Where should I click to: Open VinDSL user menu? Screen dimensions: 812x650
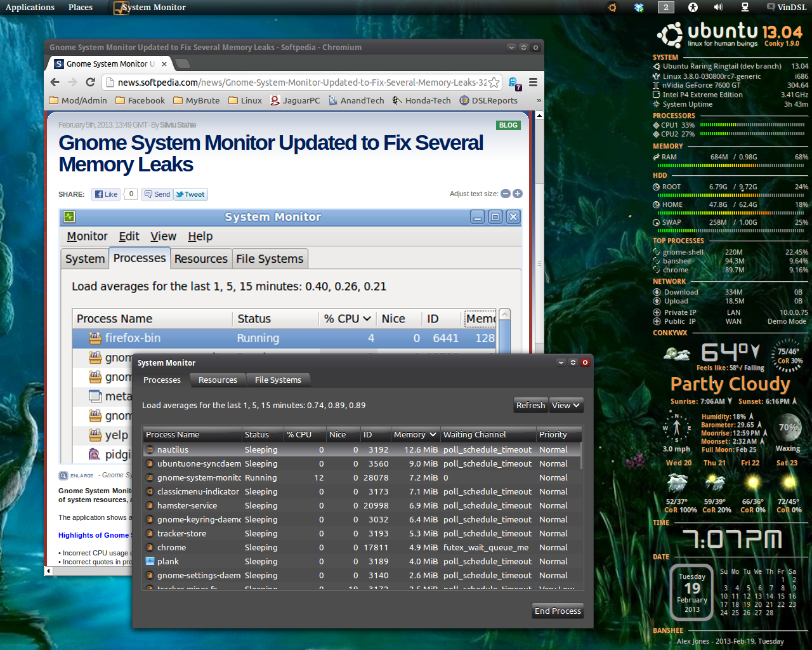(787, 8)
